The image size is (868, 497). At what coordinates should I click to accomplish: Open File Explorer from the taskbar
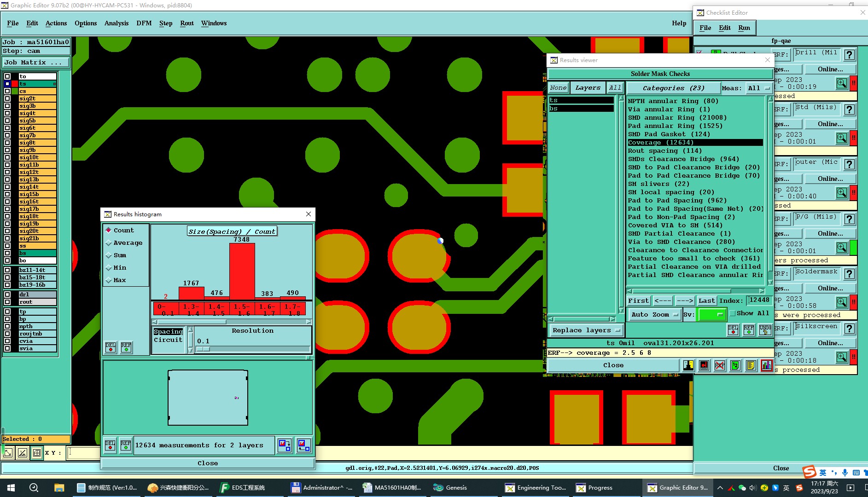(59, 488)
